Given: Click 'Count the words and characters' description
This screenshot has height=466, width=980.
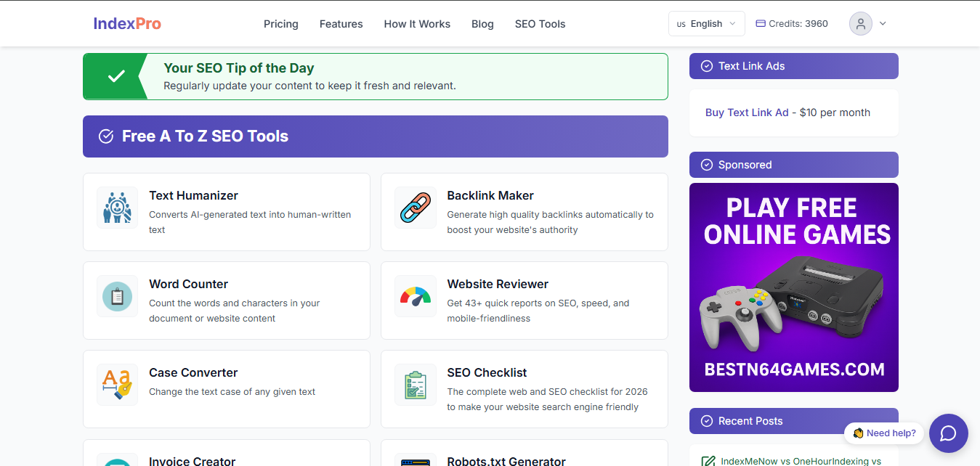Looking at the screenshot, I should (x=235, y=311).
